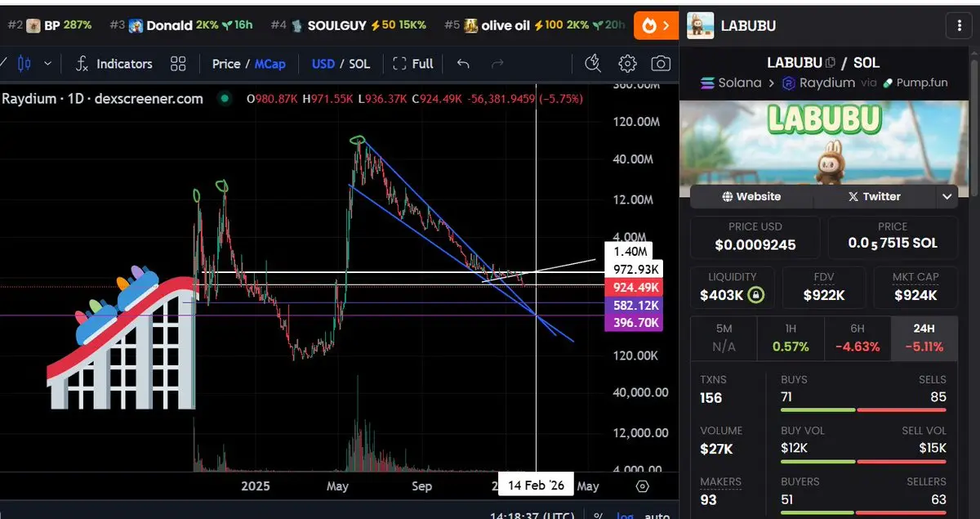Toggle log scale on price axis
The image size is (980, 519).
[x=625, y=516]
